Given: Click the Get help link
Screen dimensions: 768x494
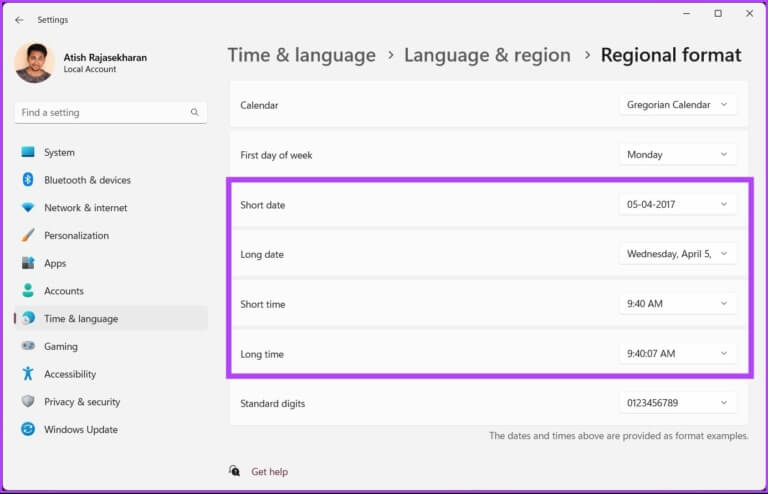Looking at the screenshot, I should 269,471.
